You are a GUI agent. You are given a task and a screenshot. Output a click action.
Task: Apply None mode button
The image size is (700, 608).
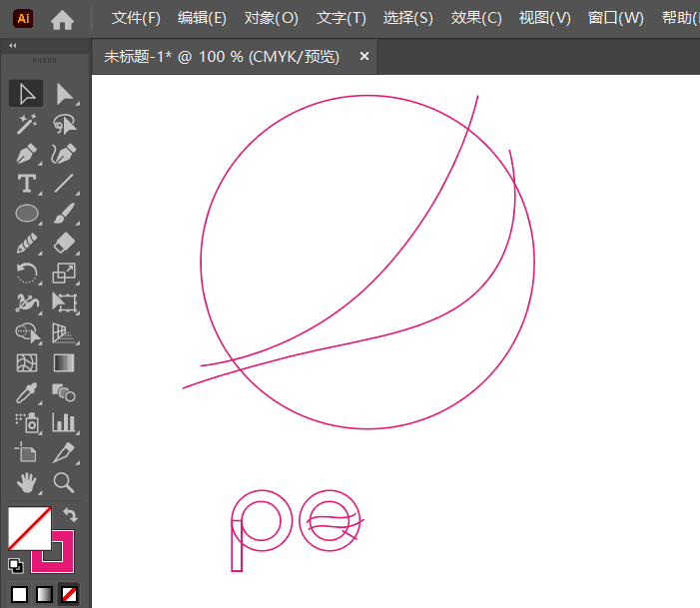(x=69, y=595)
